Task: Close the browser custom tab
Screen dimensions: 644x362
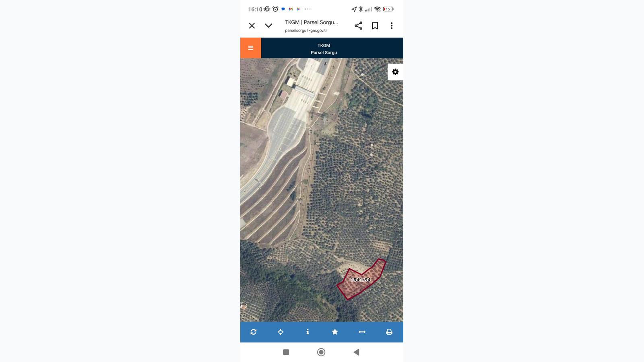Action: pyautogui.click(x=252, y=26)
